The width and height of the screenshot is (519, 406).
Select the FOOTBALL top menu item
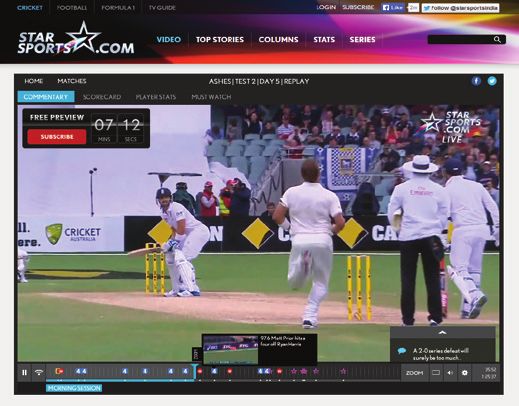click(x=72, y=7)
